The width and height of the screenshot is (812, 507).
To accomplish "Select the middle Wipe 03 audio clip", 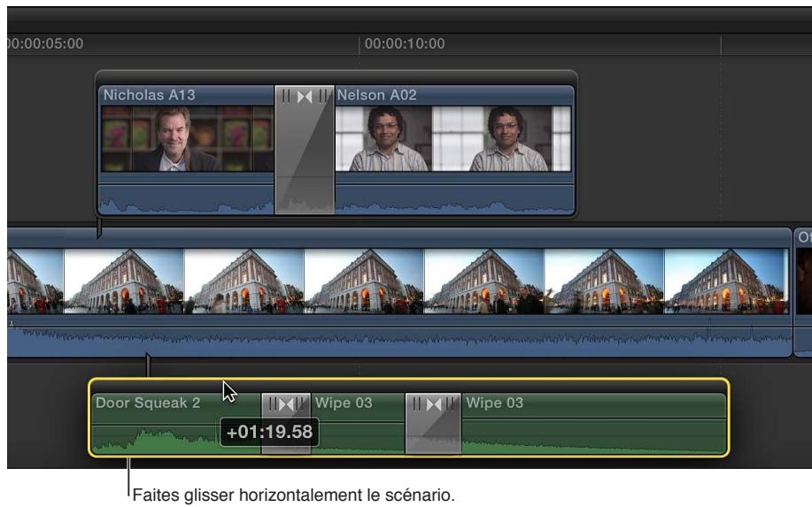I will 358,424.
